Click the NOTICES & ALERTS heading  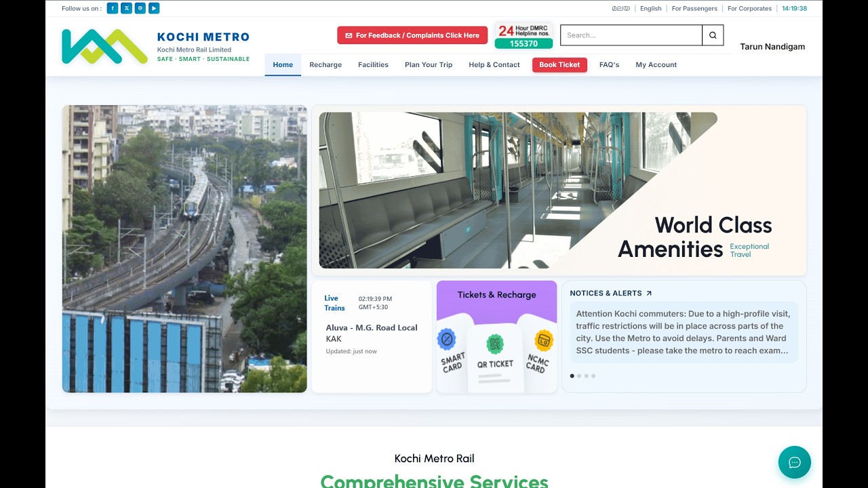click(606, 293)
